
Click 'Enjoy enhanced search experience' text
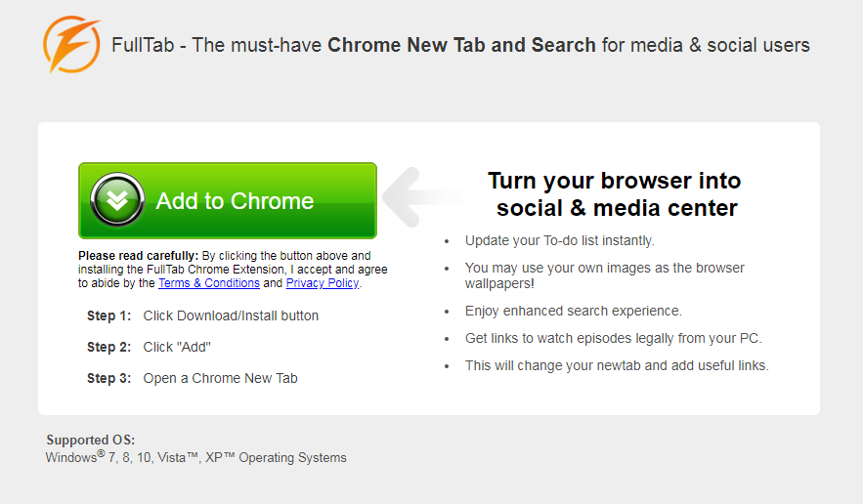point(574,311)
